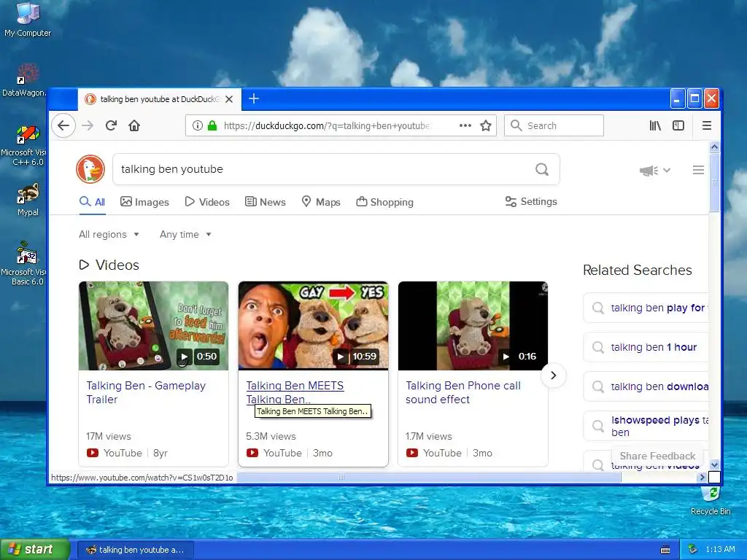Open the Library bookshelf icon

pyautogui.click(x=655, y=125)
